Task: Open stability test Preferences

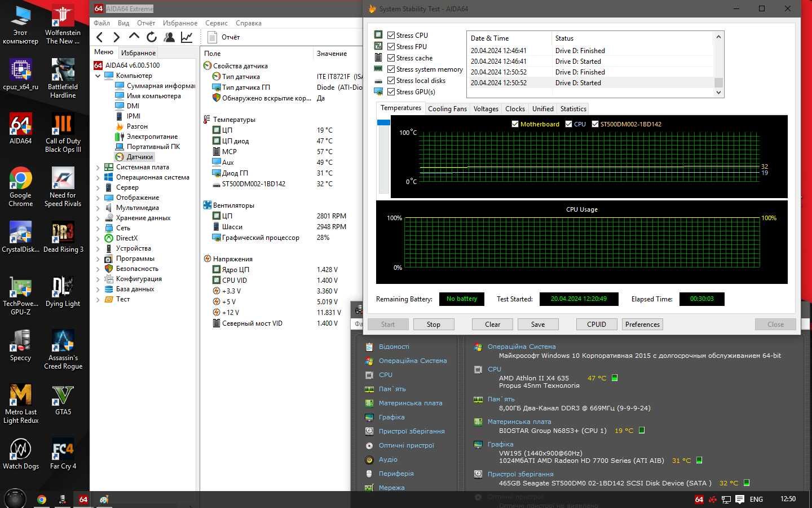Action: click(x=642, y=325)
